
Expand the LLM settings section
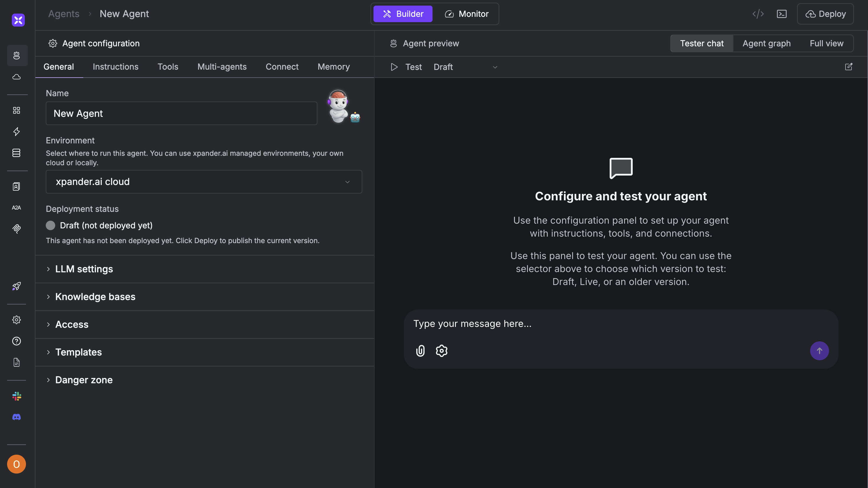(84, 269)
